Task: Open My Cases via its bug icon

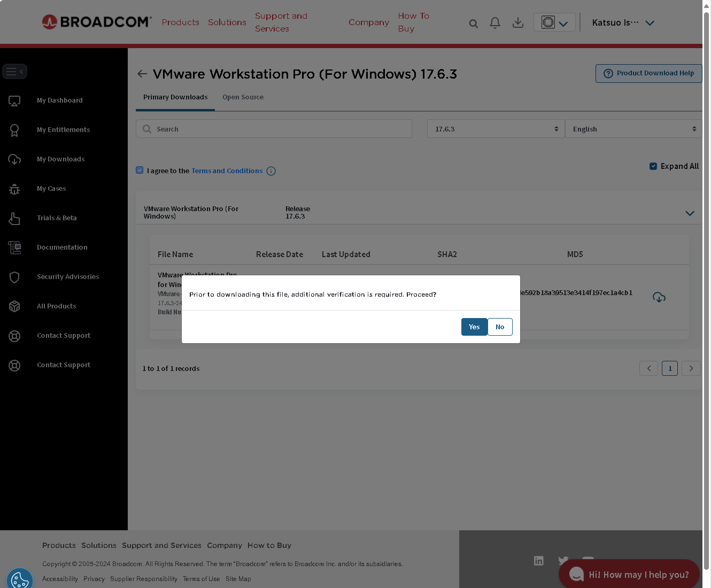Action: pos(14,189)
